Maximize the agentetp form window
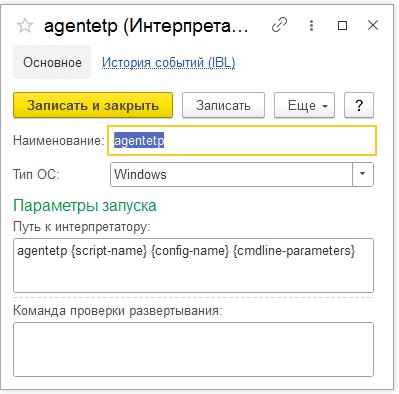 [342, 25]
